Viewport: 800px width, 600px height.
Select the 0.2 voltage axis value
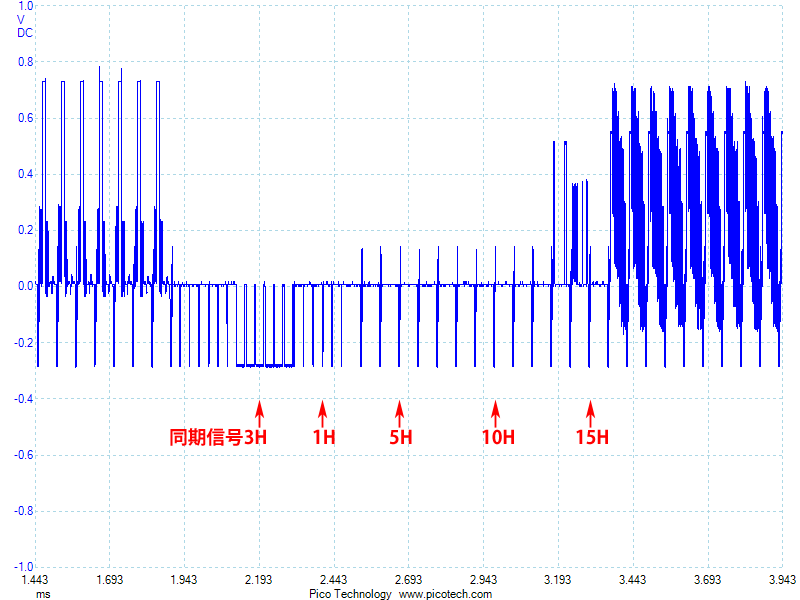(26, 230)
